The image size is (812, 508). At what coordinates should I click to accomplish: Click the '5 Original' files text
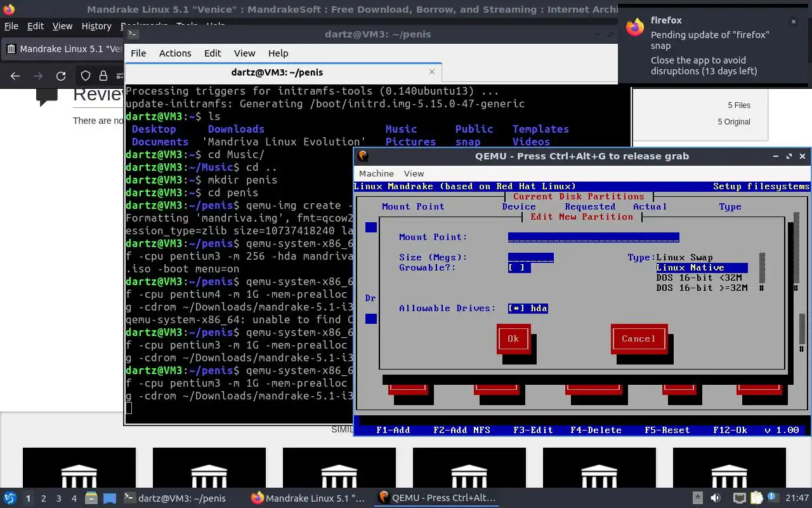(x=734, y=121)
